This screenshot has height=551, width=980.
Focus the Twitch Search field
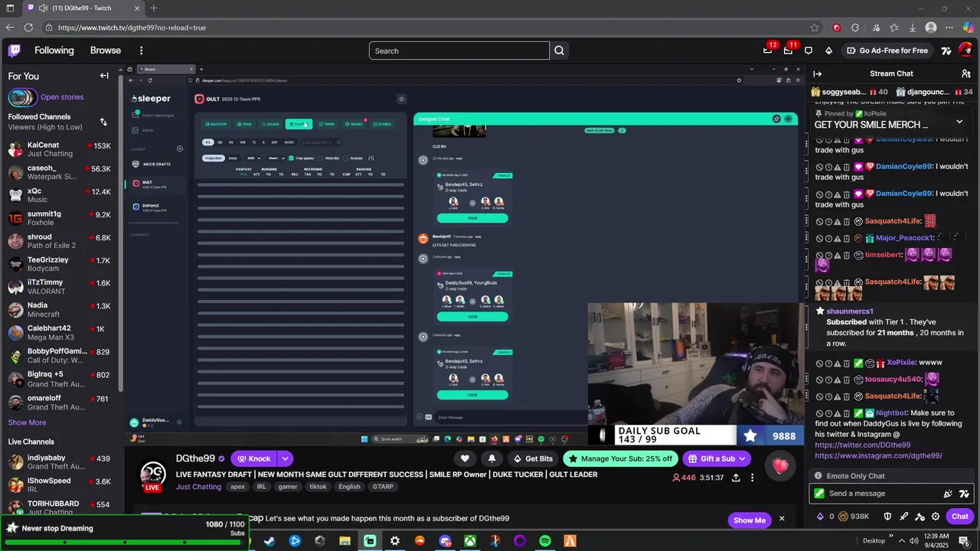tap(459, 51)
